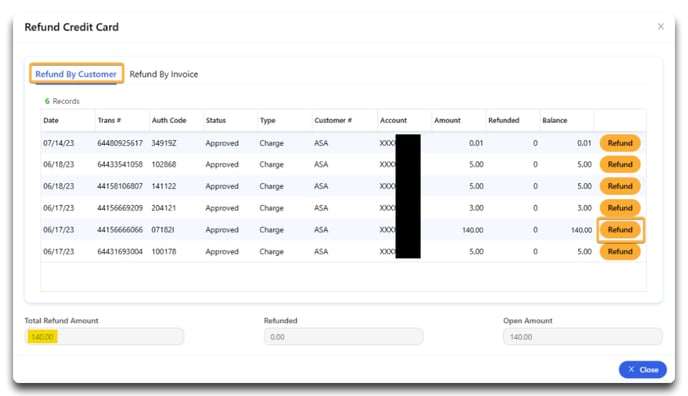
Task: Refund transaction 64433541058
Action: [x=620, y=164]
